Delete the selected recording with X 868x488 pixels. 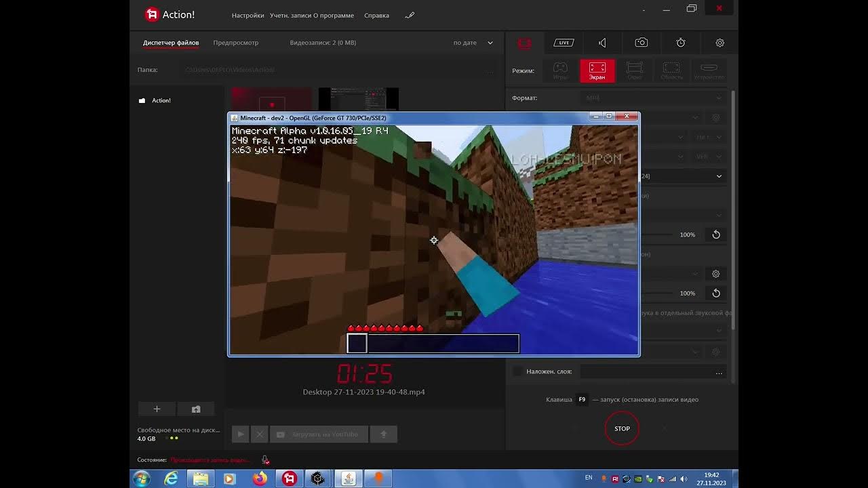pos(260,434)
